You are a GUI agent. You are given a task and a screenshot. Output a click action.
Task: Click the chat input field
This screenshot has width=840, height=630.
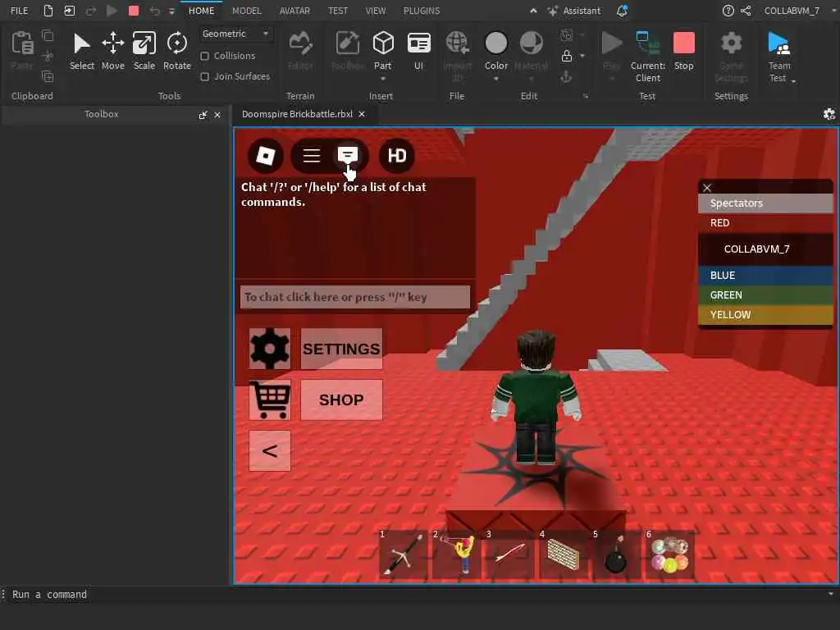coord(355,297)
